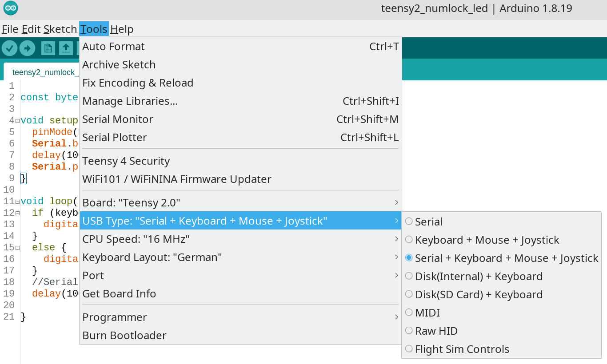Click the New sketch toolbar icon

coord(48,48)
